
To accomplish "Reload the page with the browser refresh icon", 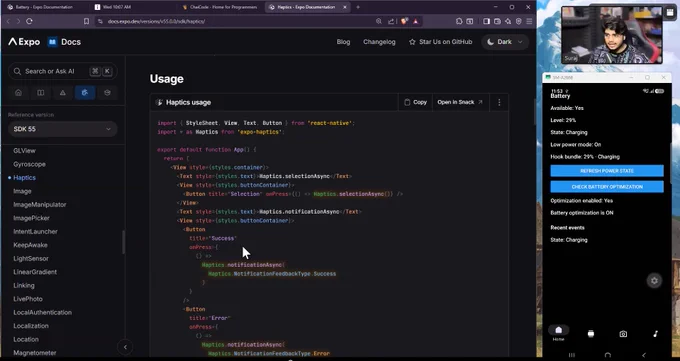I will [29, 21].
